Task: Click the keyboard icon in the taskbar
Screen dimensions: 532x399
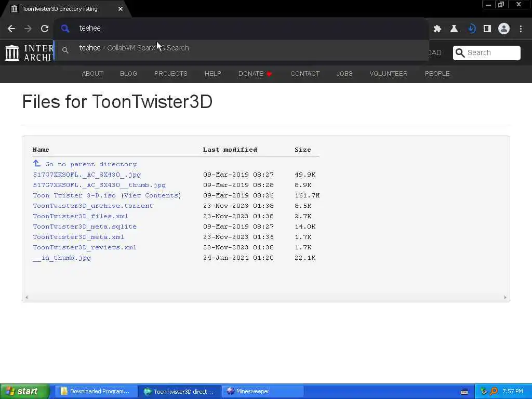Action: (464, 392)
